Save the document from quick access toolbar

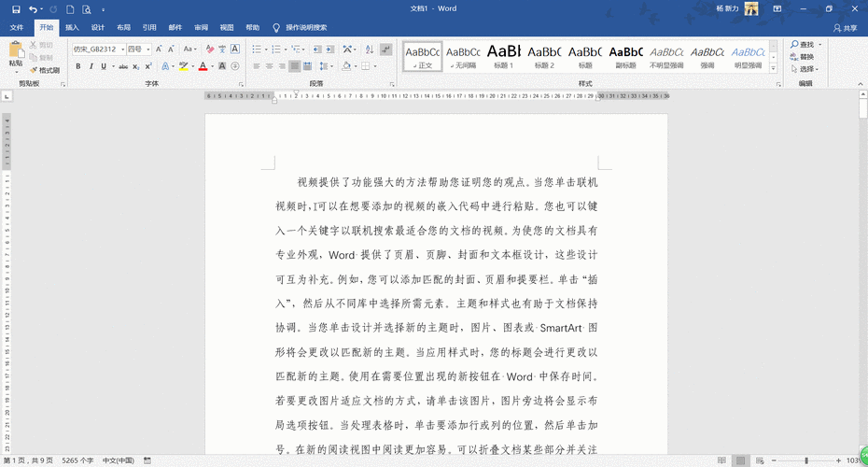[16, 9]
